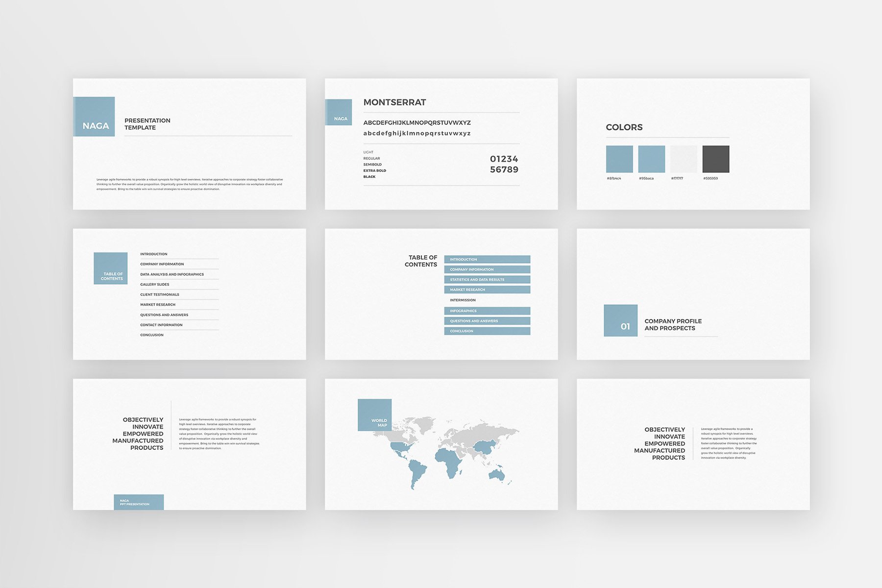
Task: Click 'CONCLUSION' in the plain contents list
Action: coord(152,335)
